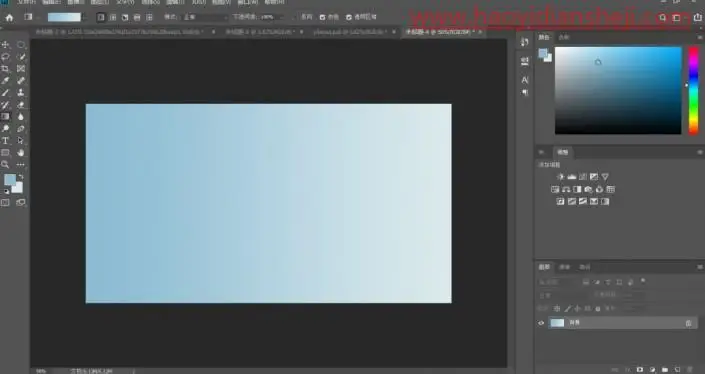
Task: Select the Eyedropper tool
Action: point(5,80)
